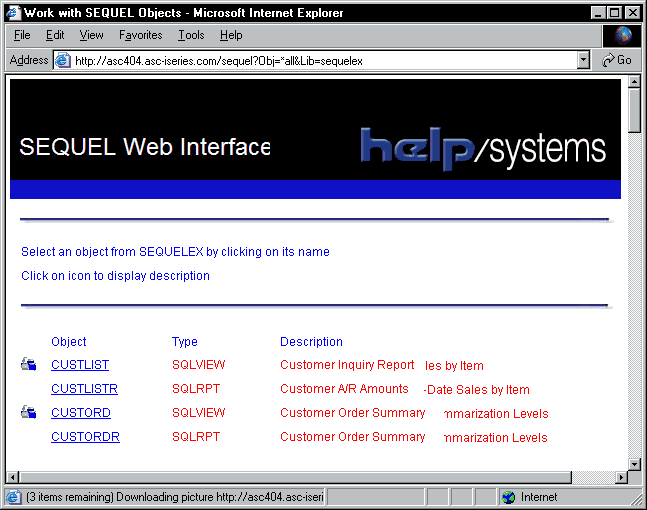Open the Favorites menu

[140, 35]
